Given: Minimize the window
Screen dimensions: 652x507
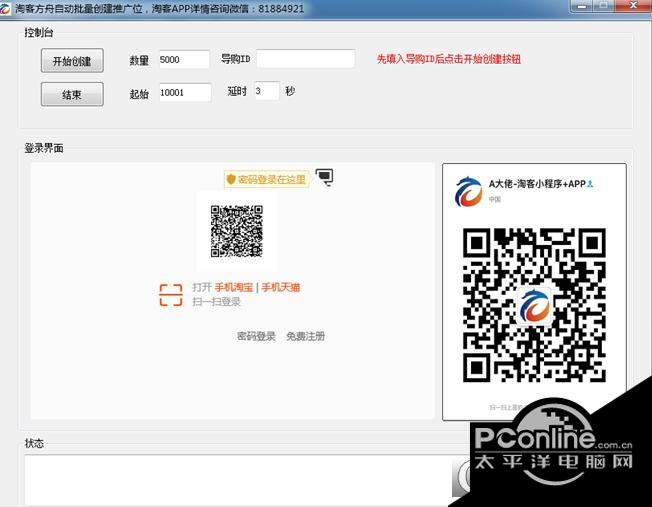Looking at the screenshot, I should (582, 6).
